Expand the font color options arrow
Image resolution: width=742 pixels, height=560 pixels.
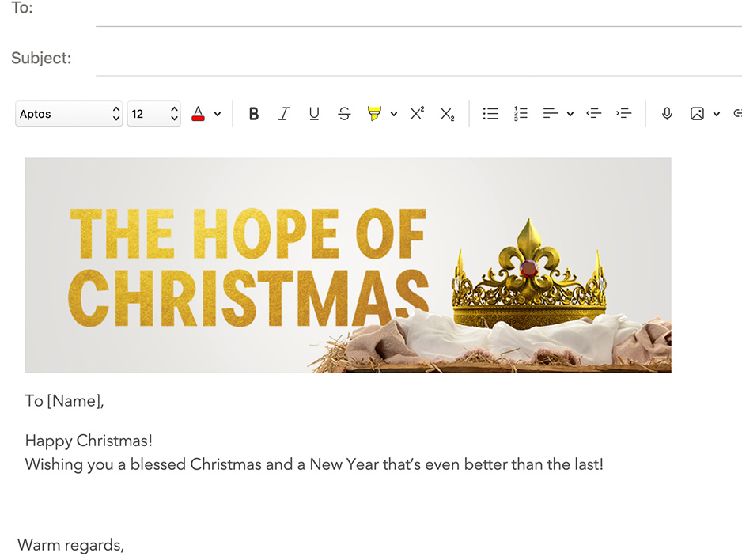[x=218, y=114]
